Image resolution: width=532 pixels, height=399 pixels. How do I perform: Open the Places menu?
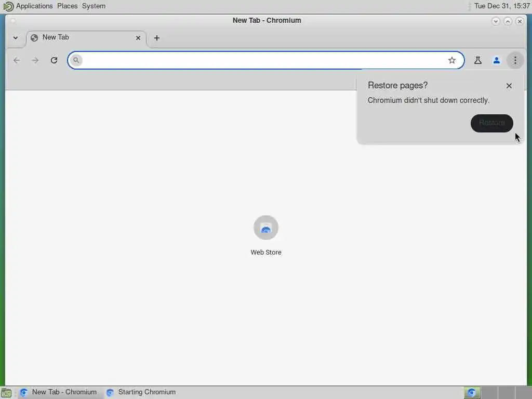point(67,6)
